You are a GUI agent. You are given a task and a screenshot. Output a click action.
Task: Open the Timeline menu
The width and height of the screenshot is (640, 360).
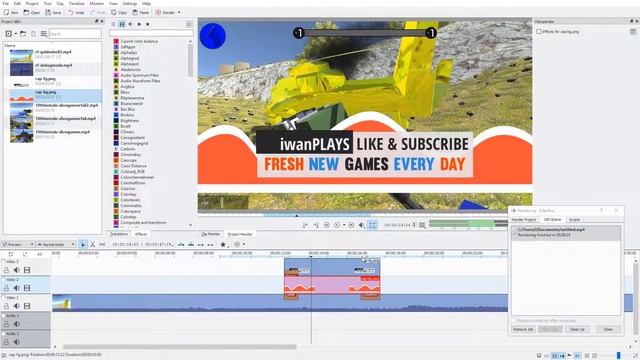[x=76, y=3]
